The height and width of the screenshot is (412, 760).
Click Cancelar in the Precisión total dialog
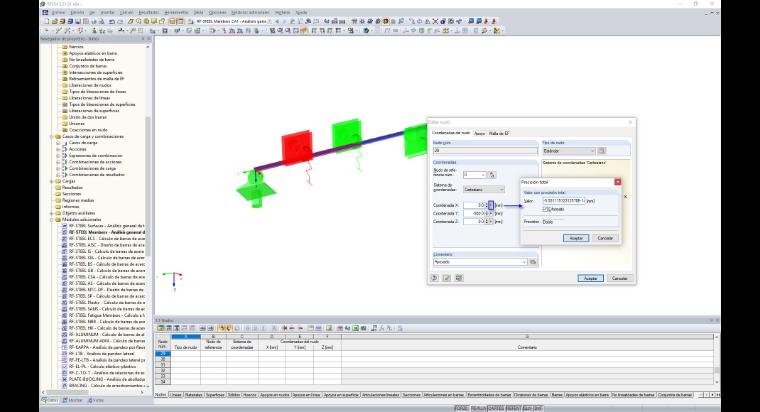coord(605,238)
